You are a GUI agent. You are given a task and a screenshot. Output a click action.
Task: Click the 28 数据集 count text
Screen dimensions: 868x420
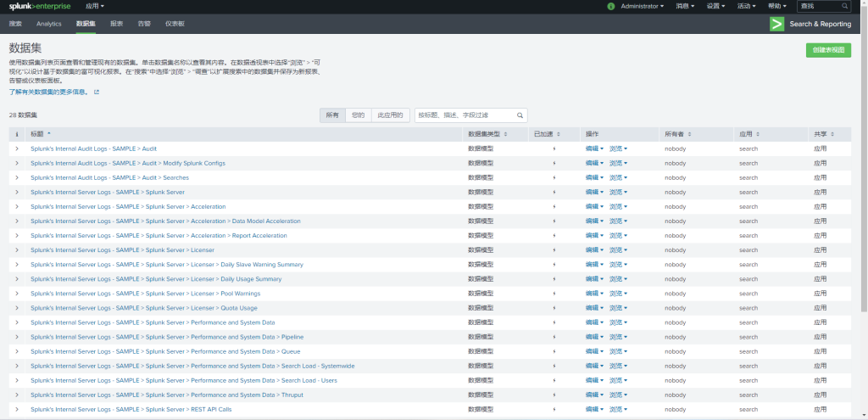tap(23, 115)
